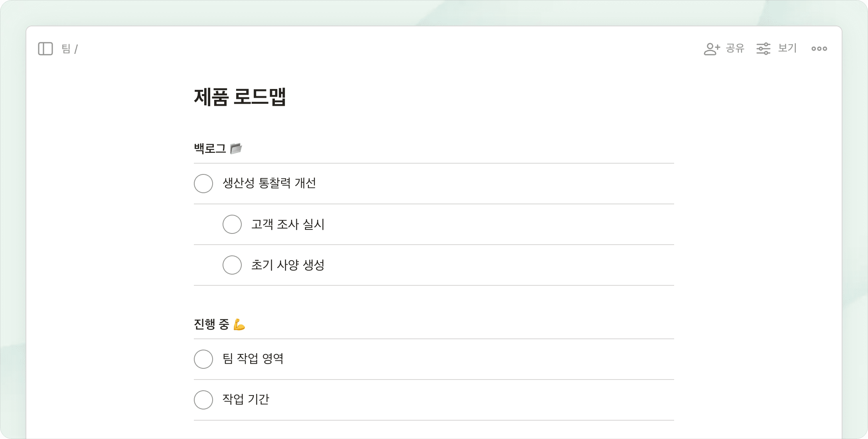Tick the 팀 작업 영역 task circle
Screen dimensions: 868x439
pos(203,359)
